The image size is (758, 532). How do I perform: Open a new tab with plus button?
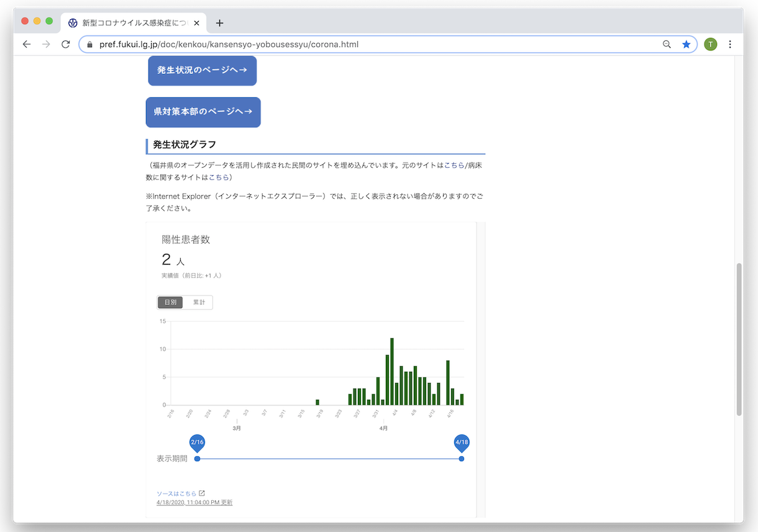click(219, 23)
